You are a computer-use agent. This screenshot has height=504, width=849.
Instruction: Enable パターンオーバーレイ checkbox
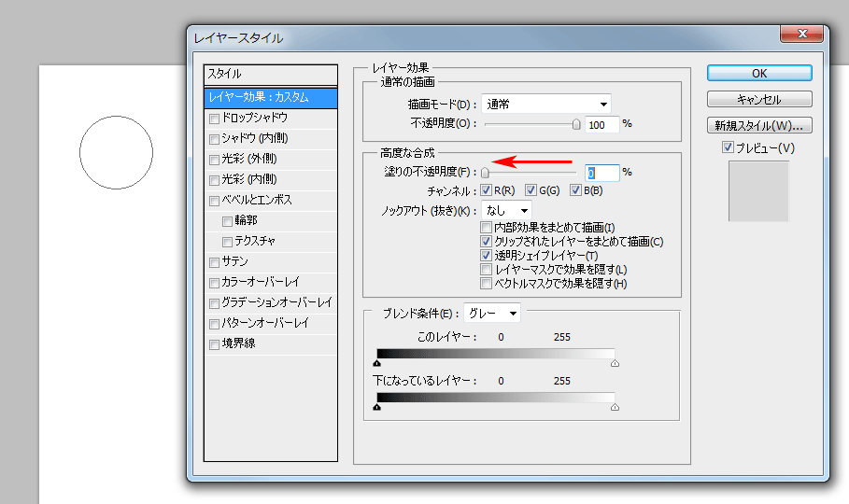[x=214, y=324]
